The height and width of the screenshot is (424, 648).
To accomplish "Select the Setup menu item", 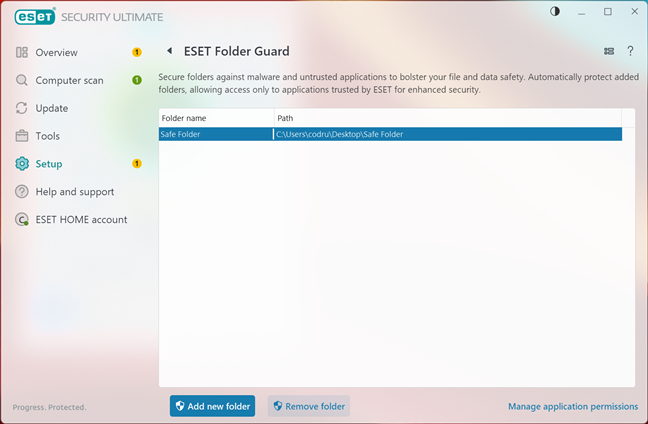I will 49,164.
